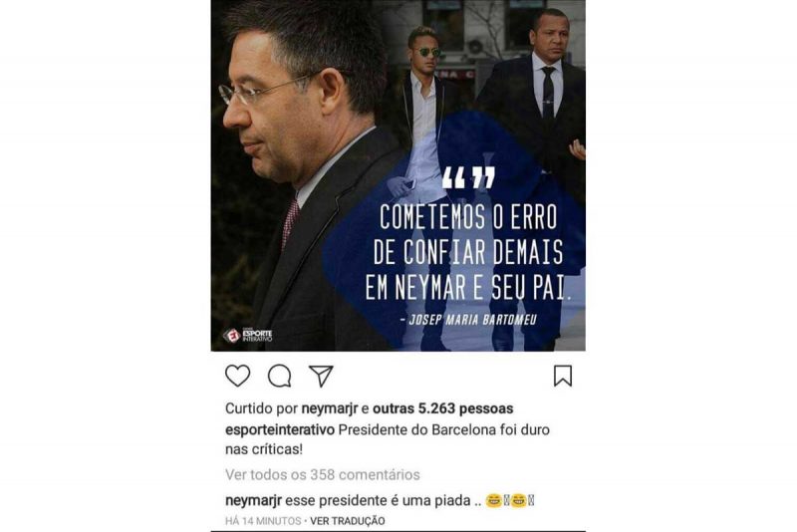The image size is (797, 532).
Task: Tap the comment 'esse presidente é uma piada'
Action: pyautogui.click(x=378, y=500)
